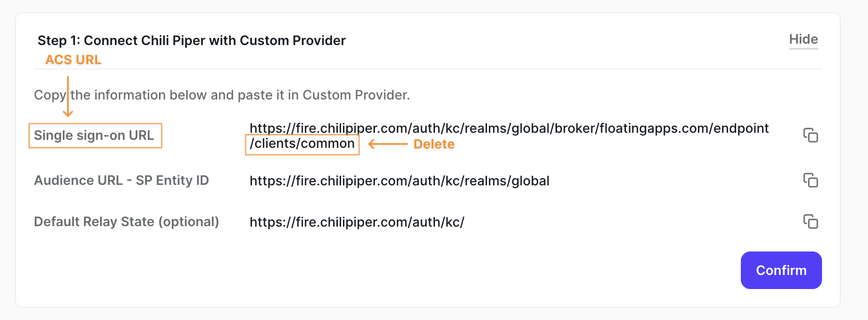This screenshot has width=868, height=320.
Task: Click the Audience realms/global URL text
Action: coord(399,181)
